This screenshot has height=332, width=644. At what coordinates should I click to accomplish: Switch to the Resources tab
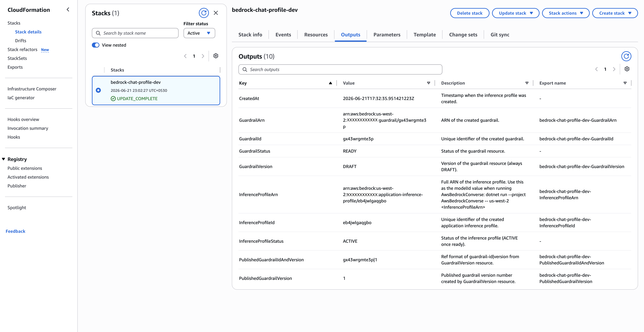pos(316,34)
